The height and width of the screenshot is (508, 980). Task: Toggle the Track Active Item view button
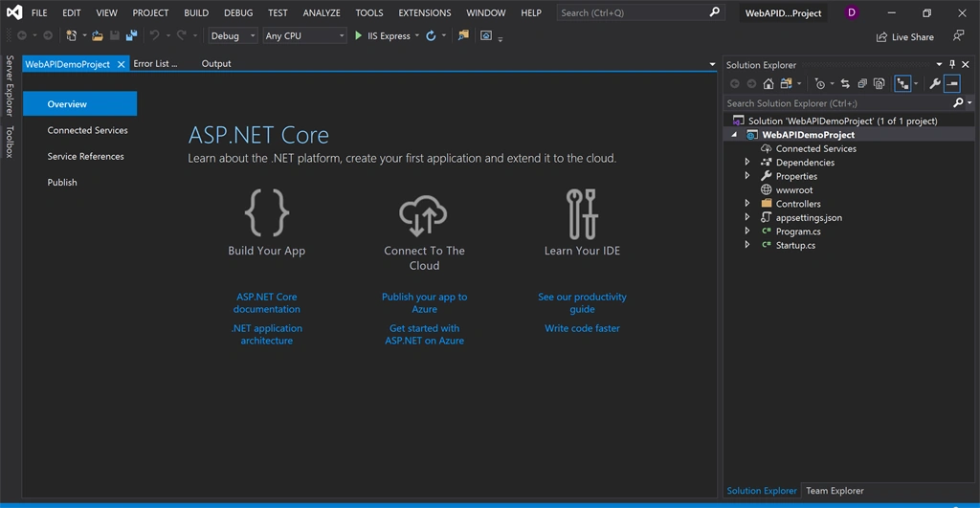902,84
